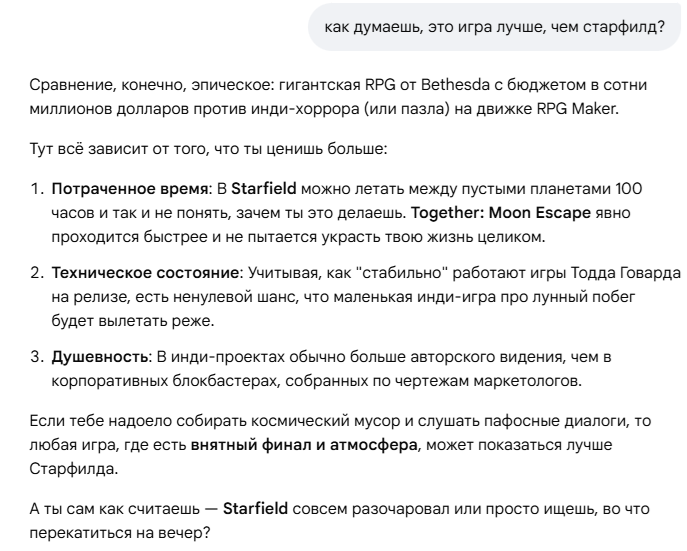Click the bold word 'Starfield' in item one
687x551 pixels.
pyautogui.click(x=264, y=189)
